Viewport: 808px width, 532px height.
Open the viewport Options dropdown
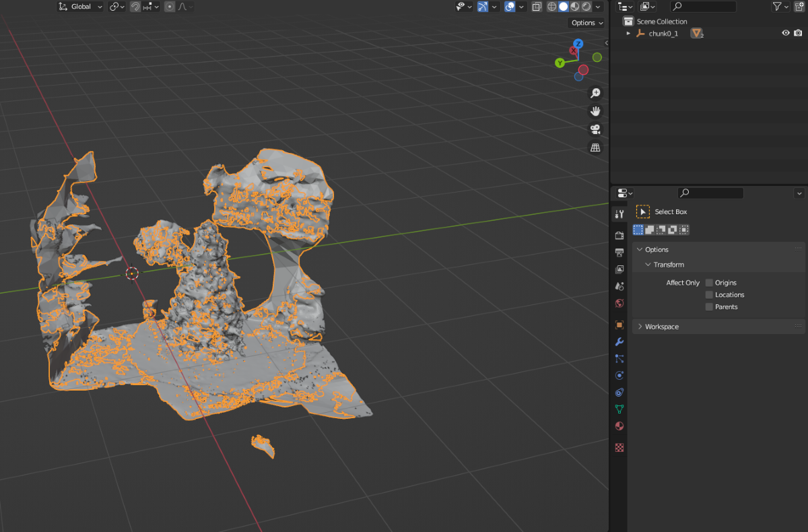pyautogui.click(x=586, y=23)
